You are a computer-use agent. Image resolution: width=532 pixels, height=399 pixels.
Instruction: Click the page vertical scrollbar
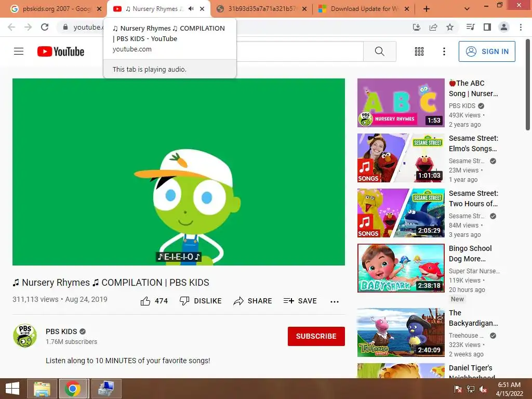click(x=528, y=85)
